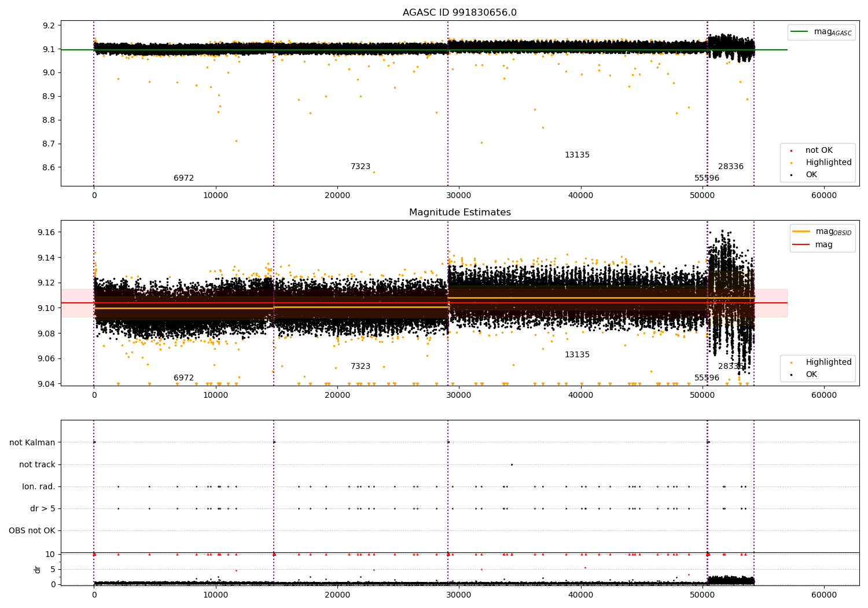Click the 8.6 y-axis tick in top panel

coord(49,168)
